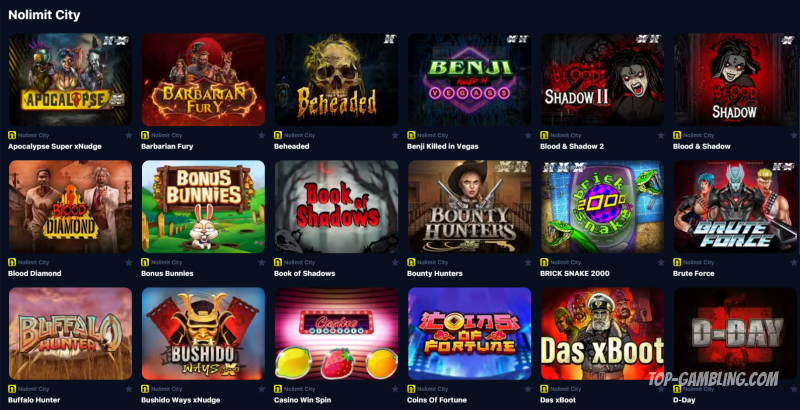The width and height of the screenshot is (800, 410).
Task: Mark Book of Shadows with star icon
Action: click(395, 262)
